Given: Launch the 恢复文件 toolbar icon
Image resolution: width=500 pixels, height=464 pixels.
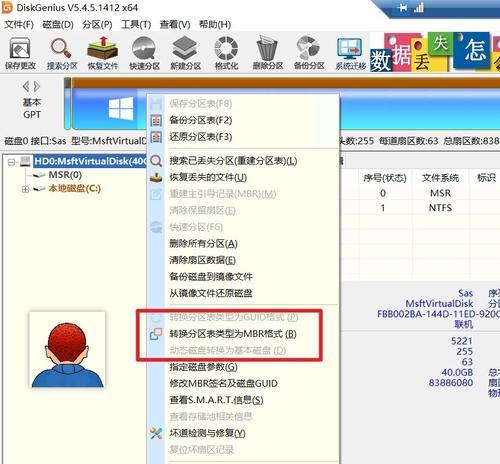Looking at the screenshot, I should tap(103, 53).
